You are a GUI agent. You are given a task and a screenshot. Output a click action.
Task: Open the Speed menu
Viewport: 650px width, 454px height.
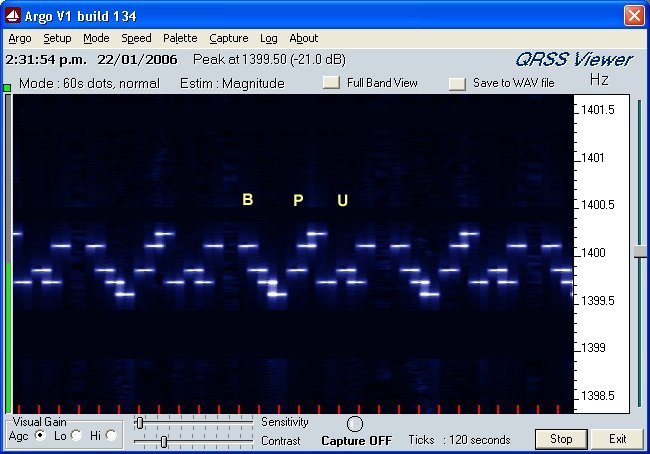point(136,39)
